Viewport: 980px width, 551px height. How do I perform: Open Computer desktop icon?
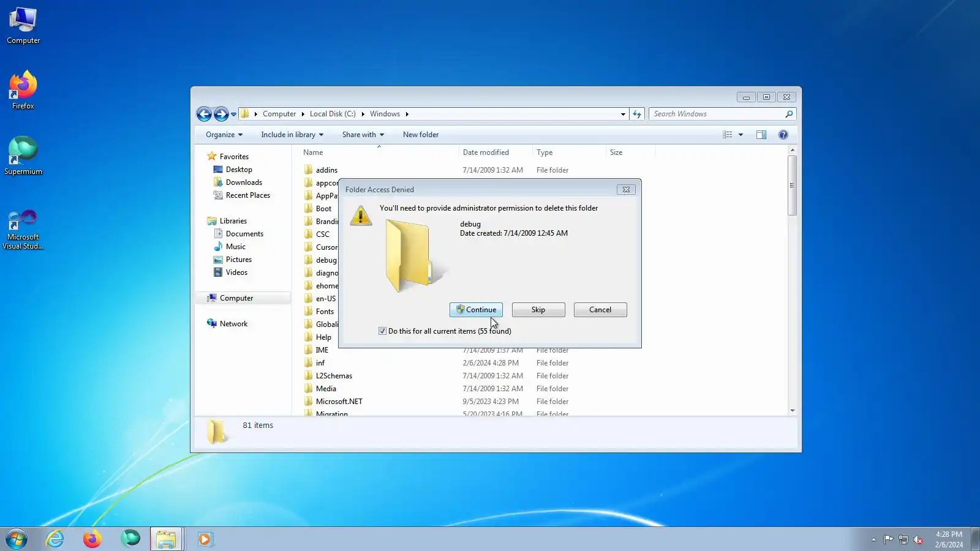(x=23, y=26)
